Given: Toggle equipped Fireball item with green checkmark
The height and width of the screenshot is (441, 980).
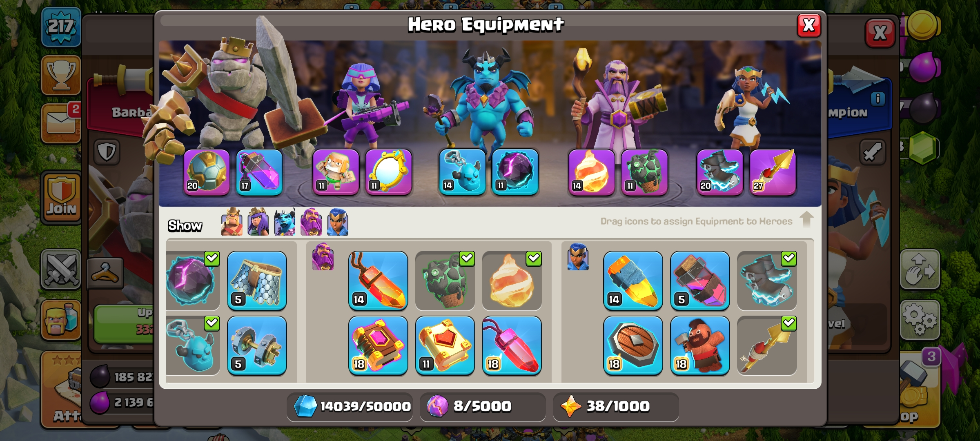Looking at the screenshot, I should [512, 281].
